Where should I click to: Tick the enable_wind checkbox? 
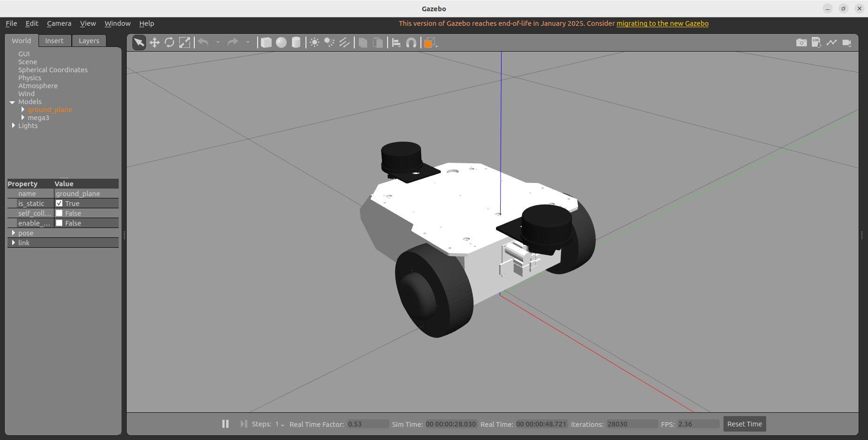click(x=59, y=223)
